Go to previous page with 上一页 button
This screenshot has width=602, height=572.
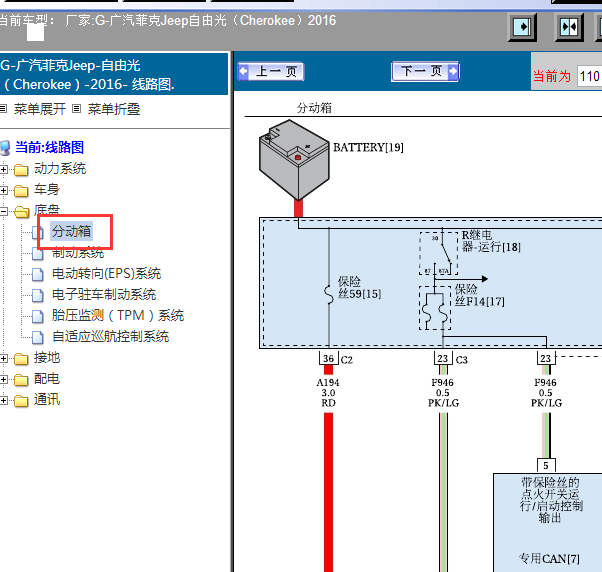pyautogui.click(x=271, y=71)
